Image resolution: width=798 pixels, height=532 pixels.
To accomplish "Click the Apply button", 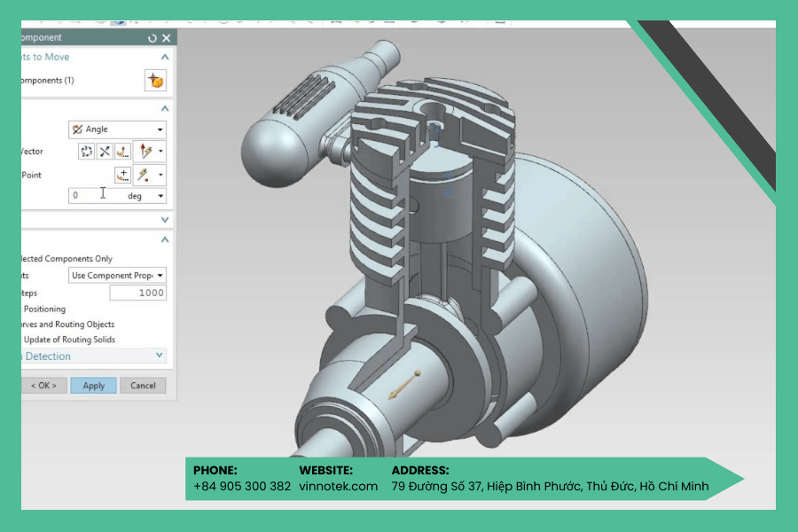I will pyautogui.click(x=94, y=386).
